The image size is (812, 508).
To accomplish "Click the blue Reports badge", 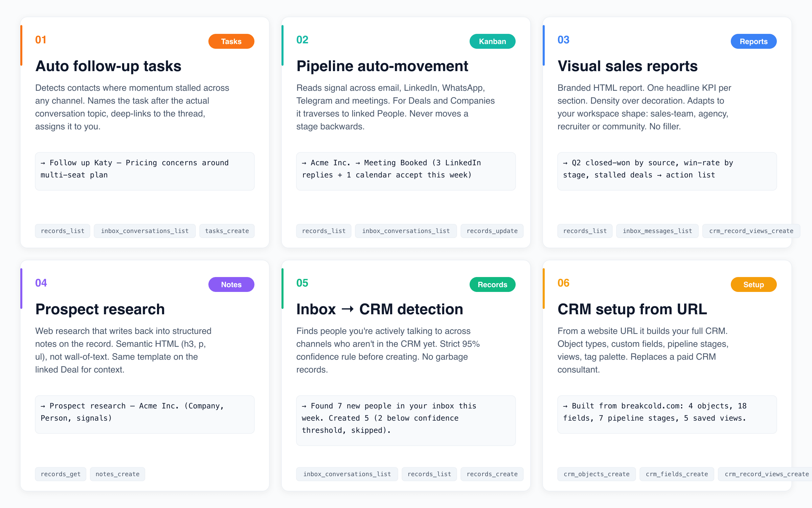I will click(x=753, y=41).
